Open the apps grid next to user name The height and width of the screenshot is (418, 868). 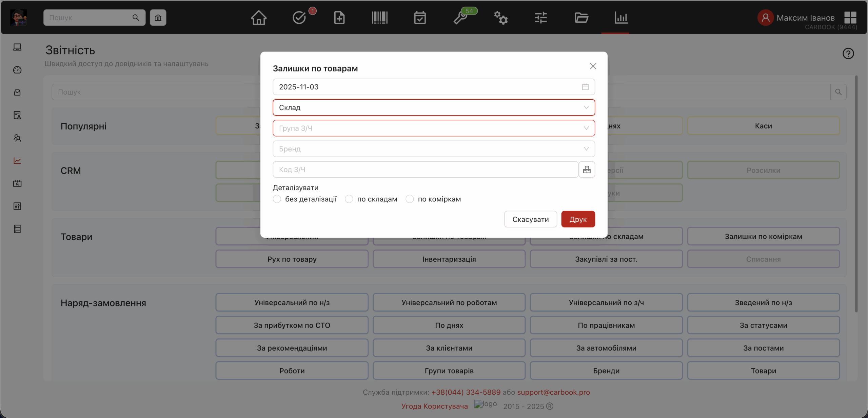850,18
